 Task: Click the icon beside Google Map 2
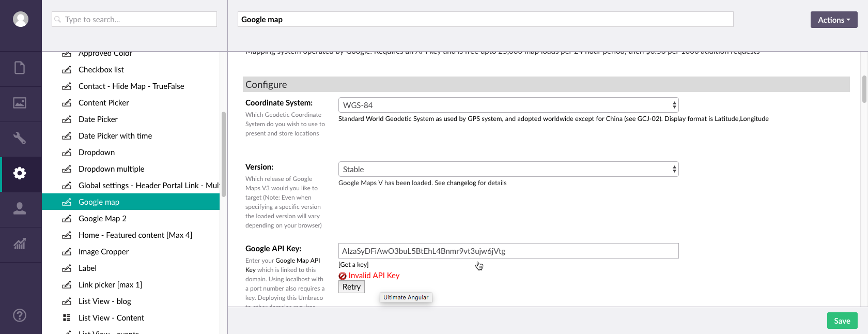click(67, 219)
